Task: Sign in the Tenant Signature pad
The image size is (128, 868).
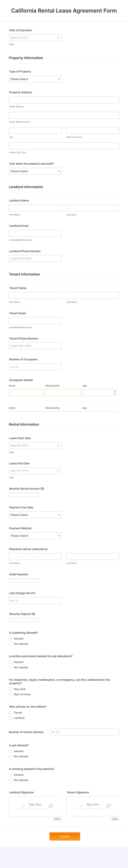Action: point(93,806)
